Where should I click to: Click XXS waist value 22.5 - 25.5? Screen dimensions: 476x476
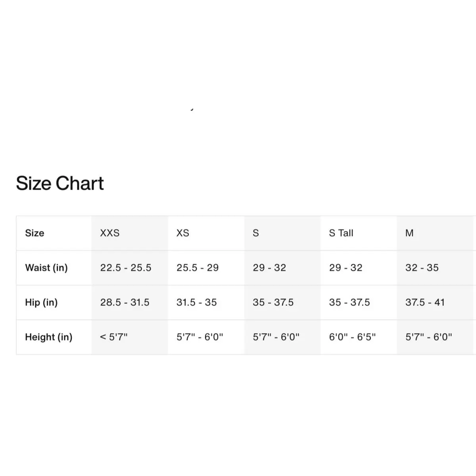[x=126, y=268]
